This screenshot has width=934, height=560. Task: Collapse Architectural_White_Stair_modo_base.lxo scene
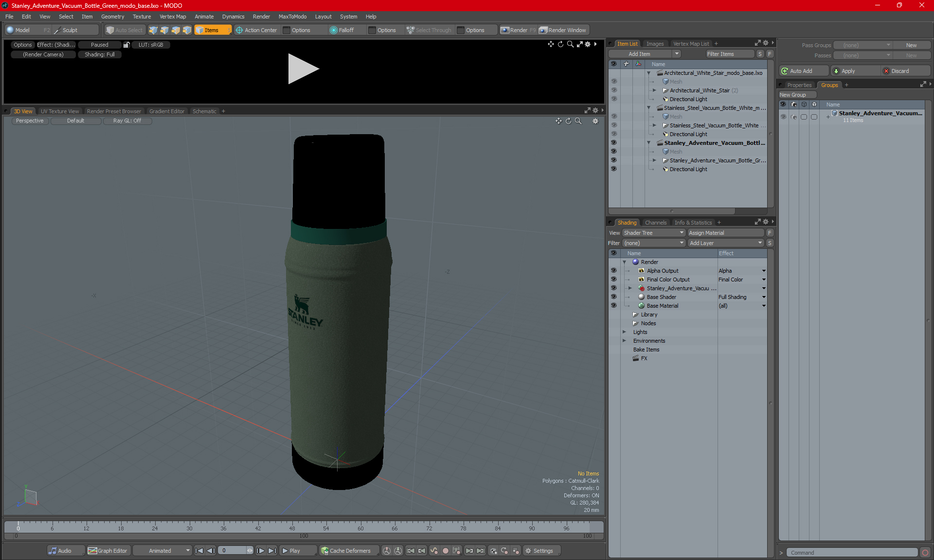(648, 73)
